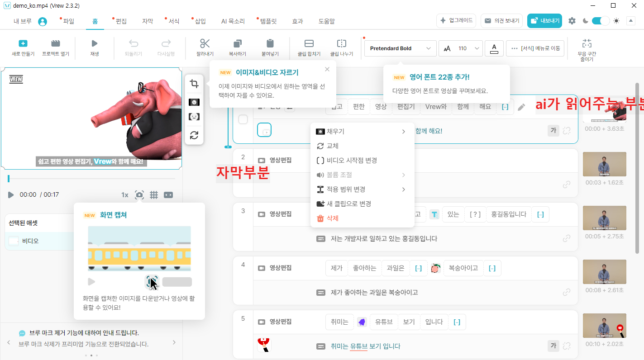Select the crop tool beside the preview
644x360 pixels.
(194, 84)
